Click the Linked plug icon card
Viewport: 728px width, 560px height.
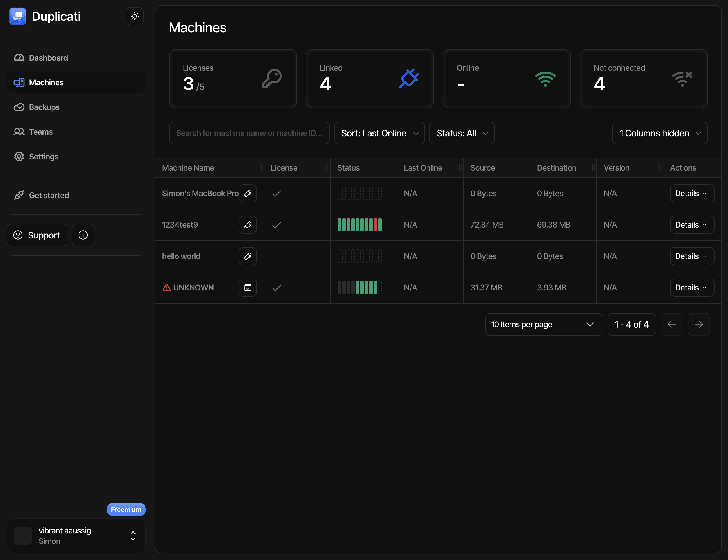pyautogui.click(x=409, y=79)
